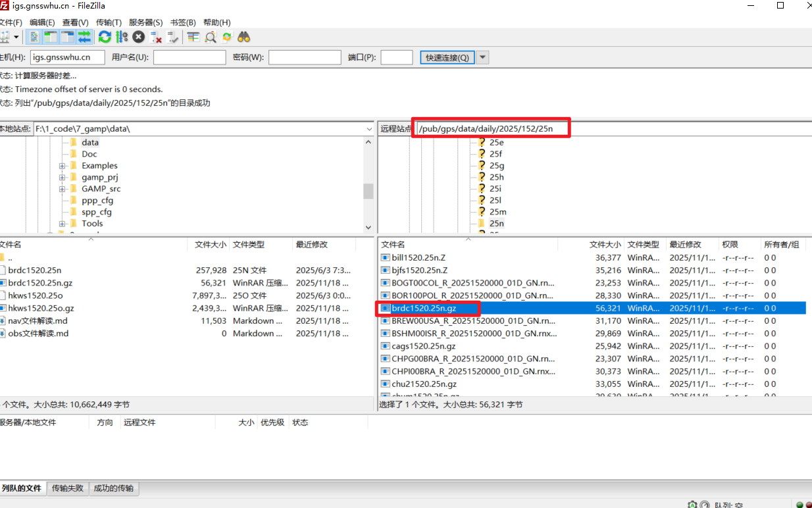Click local tree scrollbar down arrow
812x508 pixels.
pos(368,228)
